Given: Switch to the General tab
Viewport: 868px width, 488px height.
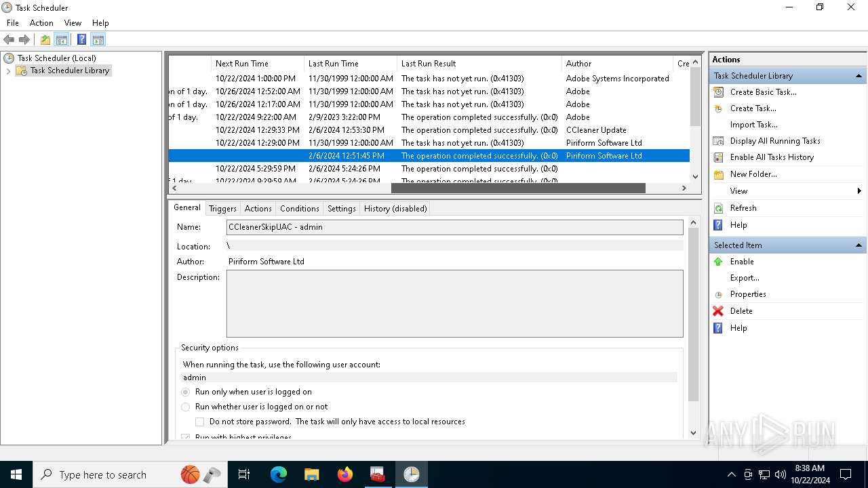Looking at the screenshot, I should pyautogui.click(x=186, y=207).
